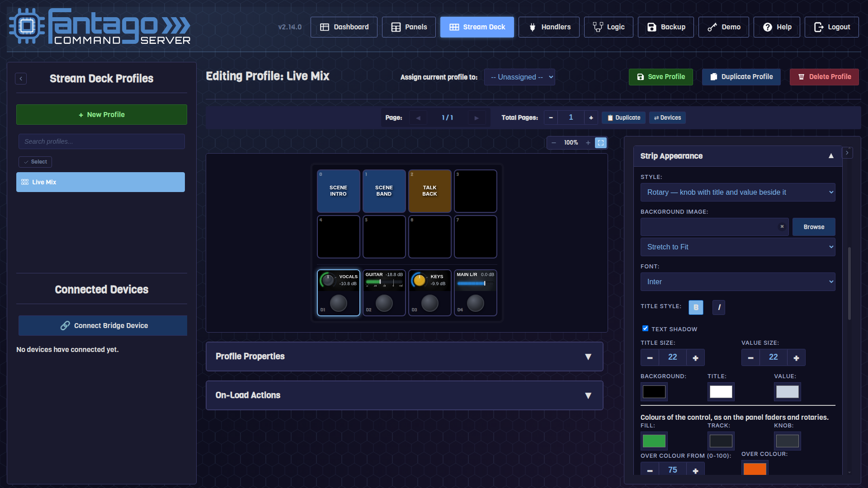Open the Panels tab
868x488 pixels.
click(409, 27)
